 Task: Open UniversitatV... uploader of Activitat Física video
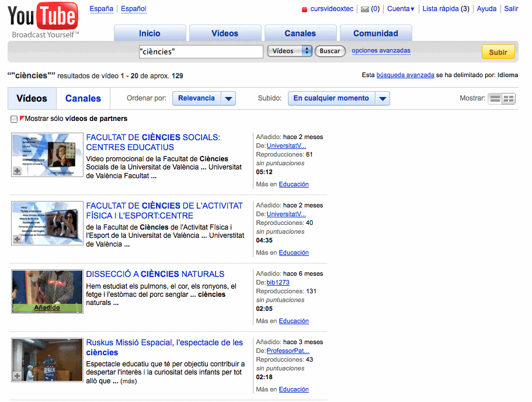point(286,214)
